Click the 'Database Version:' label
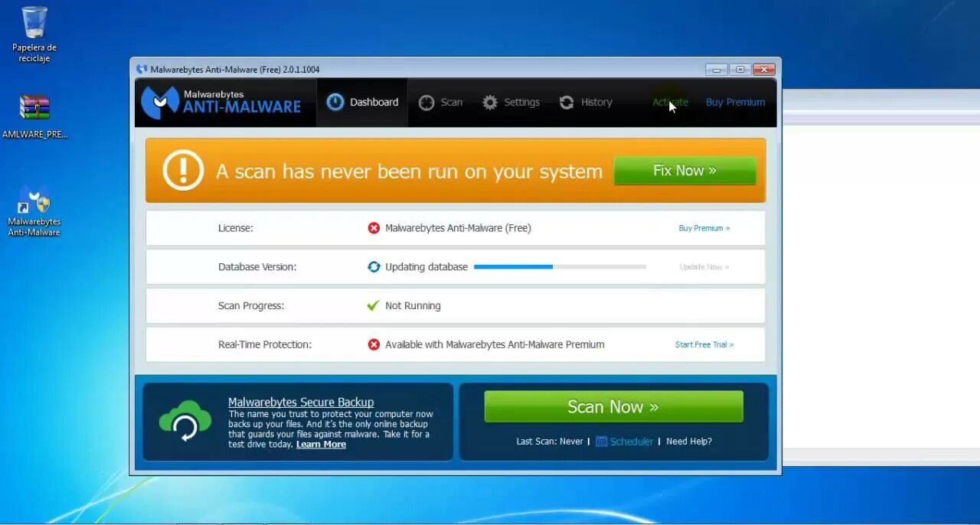 point(257,267)
